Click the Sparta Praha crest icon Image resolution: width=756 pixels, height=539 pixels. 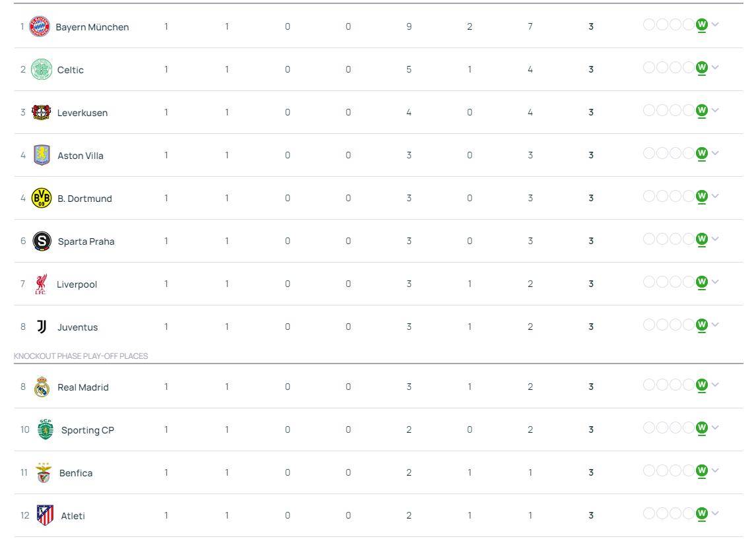42,241
